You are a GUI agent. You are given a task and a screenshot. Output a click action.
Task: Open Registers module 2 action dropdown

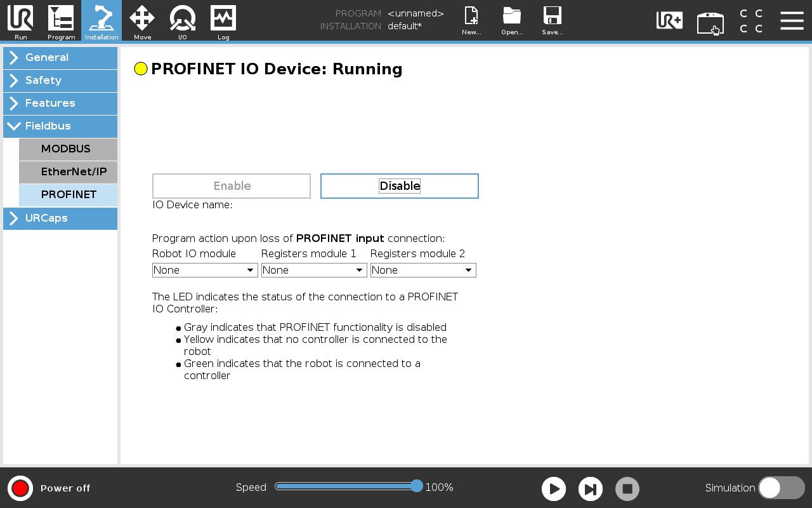point(423,270)
